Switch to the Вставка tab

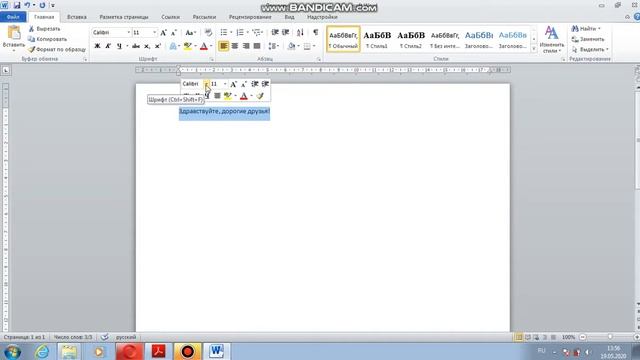coord(77,17)
